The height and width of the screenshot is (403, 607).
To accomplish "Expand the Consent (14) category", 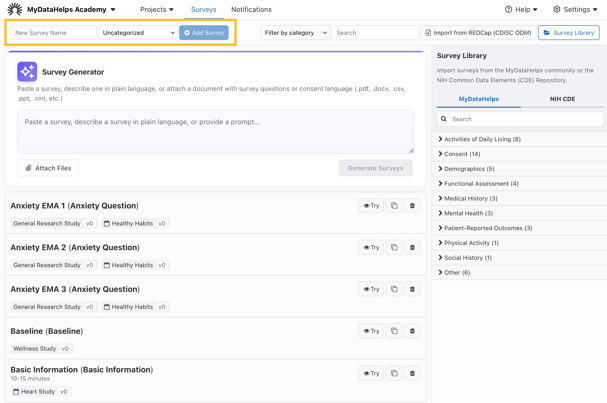I will pos(519,154).
